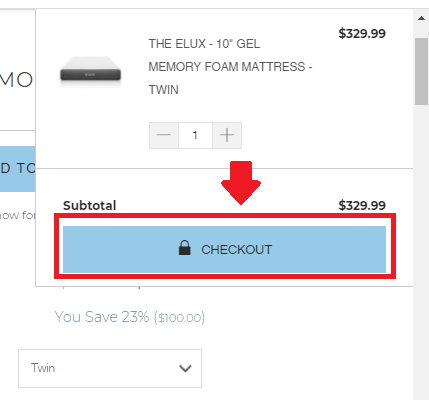Open the Twin size dropdown

point(110,368)
